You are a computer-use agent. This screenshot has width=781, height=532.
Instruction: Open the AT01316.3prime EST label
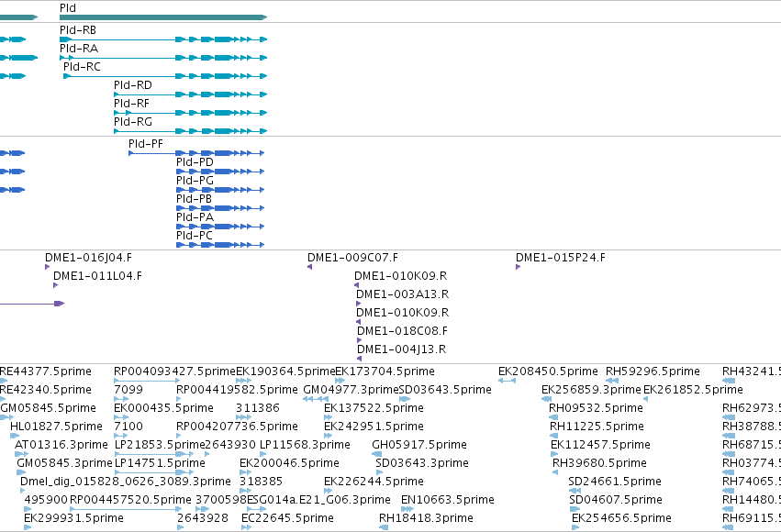tap(61, 446)
